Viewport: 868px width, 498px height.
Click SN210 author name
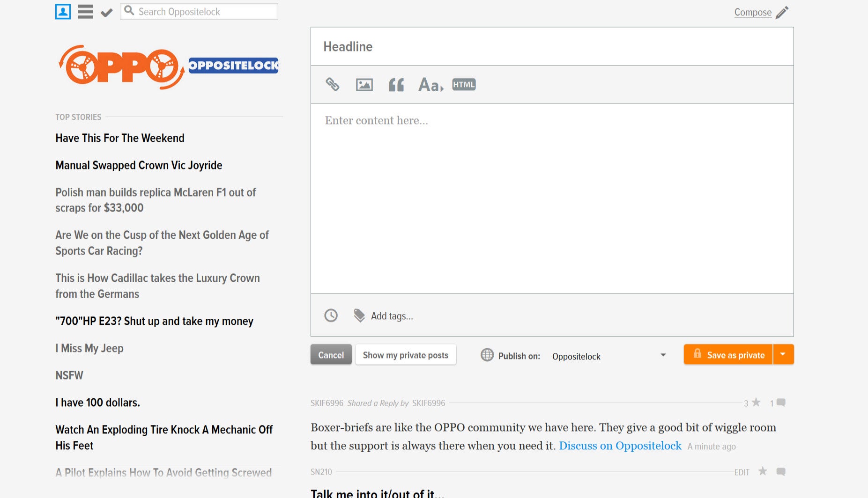[321, 472]
